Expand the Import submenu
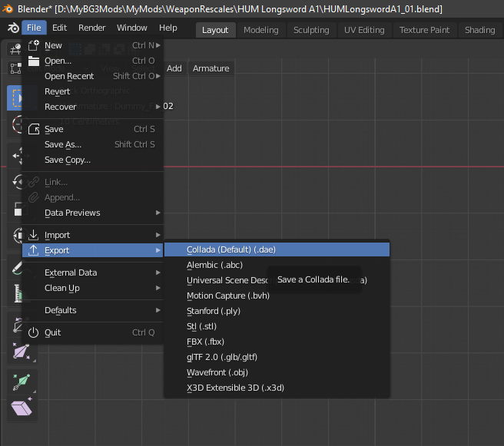Viewport: 504px width, 446px height. [x=92, y=235]
